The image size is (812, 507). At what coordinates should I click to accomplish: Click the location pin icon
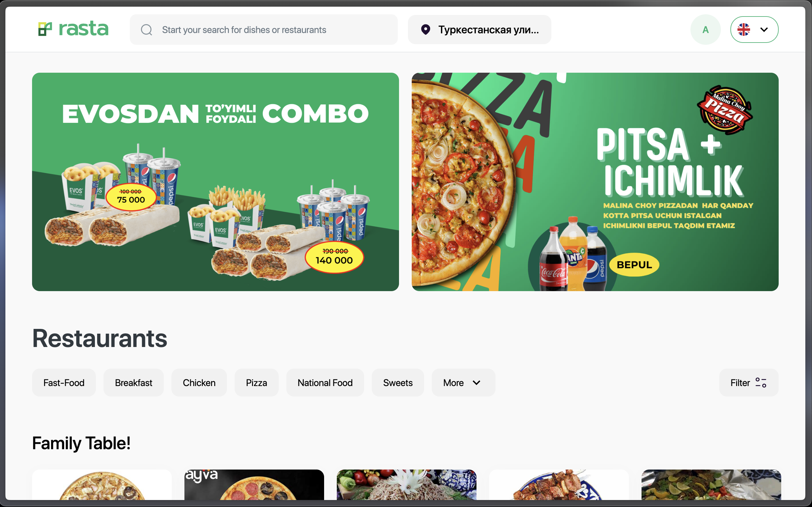tap(425, 30)
